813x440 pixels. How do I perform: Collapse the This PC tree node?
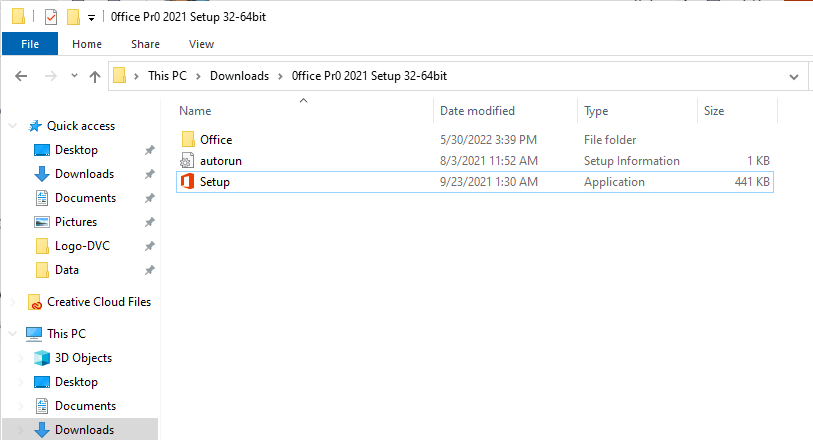[12, 334]
